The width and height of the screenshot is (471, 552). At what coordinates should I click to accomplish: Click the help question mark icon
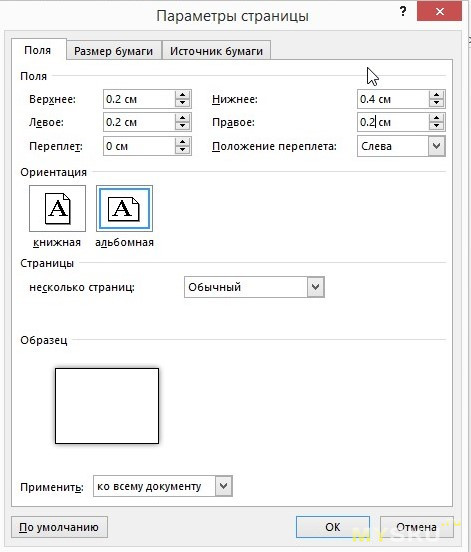[x=403, y=12]
